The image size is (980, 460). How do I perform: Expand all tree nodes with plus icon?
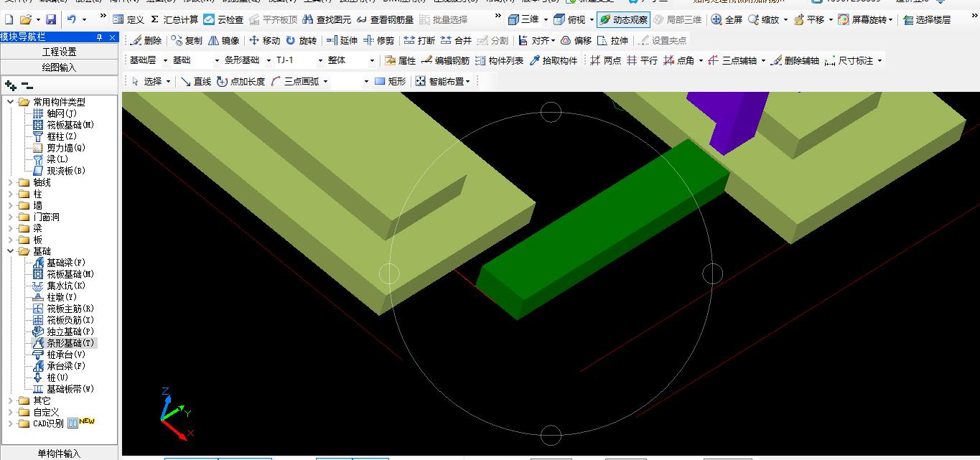click(11, 85)
